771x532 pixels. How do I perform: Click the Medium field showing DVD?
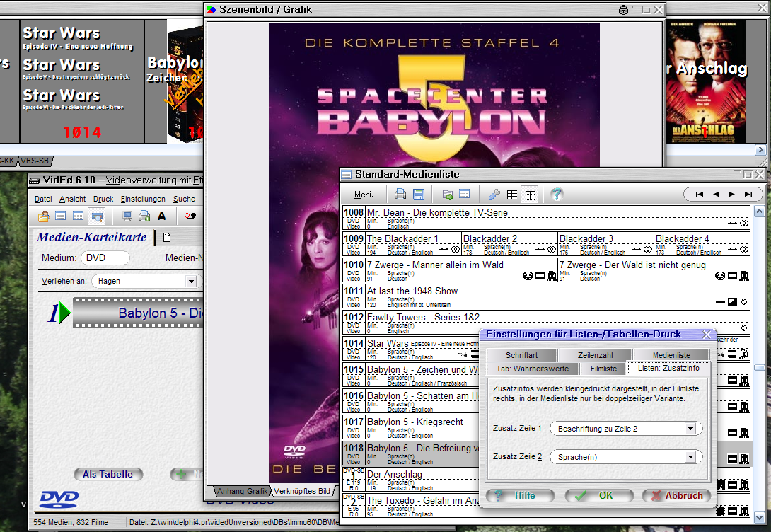pyautogui.click(x=105, y=258)
